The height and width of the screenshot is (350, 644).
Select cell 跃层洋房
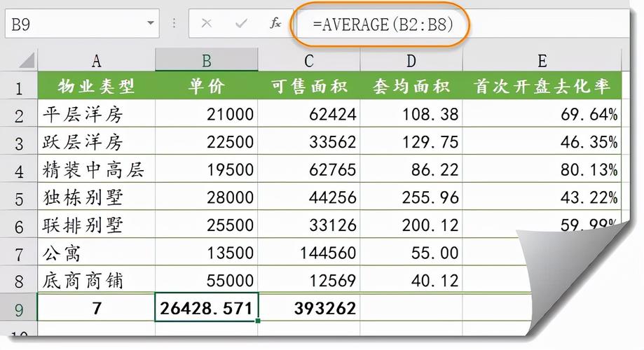pos(97,141)
